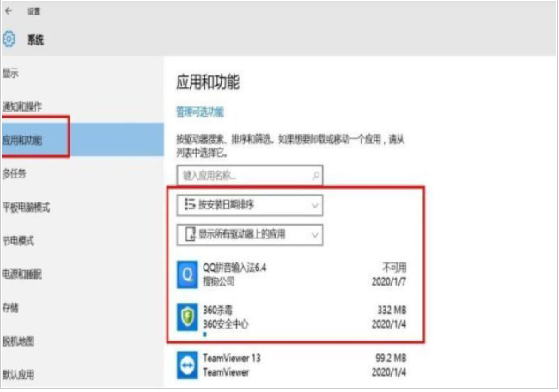Image resolution: width=559 pixels, height=392 pixels.
Task: Open 平板电脑模式 settings
Action: [27, 207]
